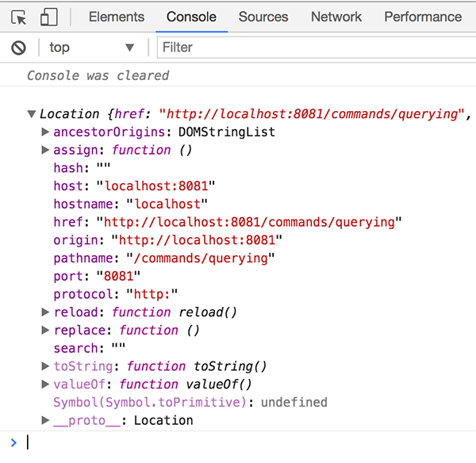Open the Performance tab
476x463 pixels.
click(x=422, y=17)
